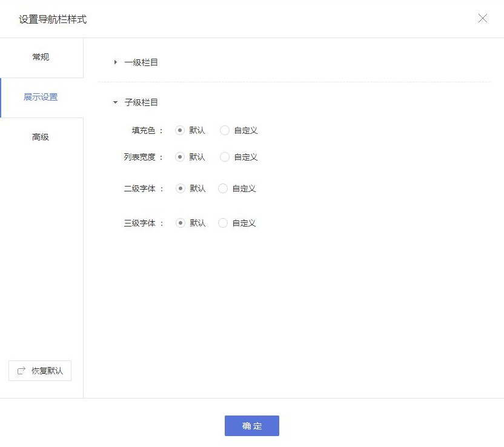Viewport: 504px width, 447px height.
Task: Open the 展示设置 tab
Action: pos(40,97)
